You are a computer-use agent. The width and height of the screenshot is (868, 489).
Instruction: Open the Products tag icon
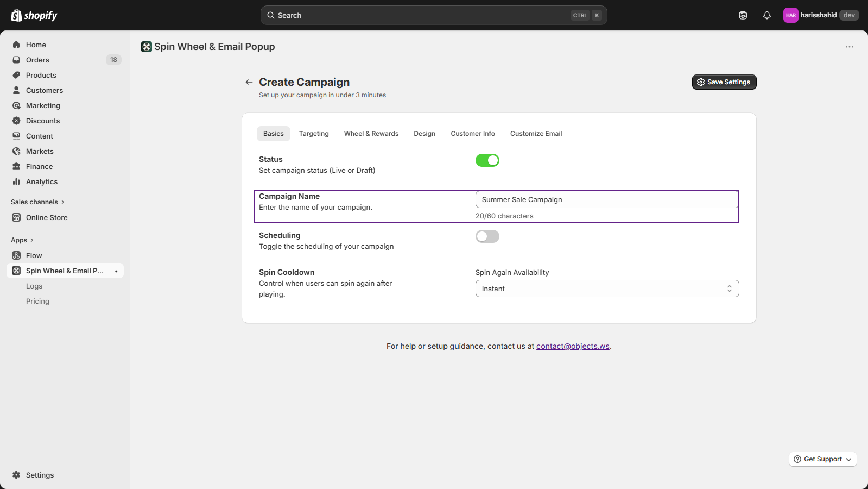pos(16,75)
